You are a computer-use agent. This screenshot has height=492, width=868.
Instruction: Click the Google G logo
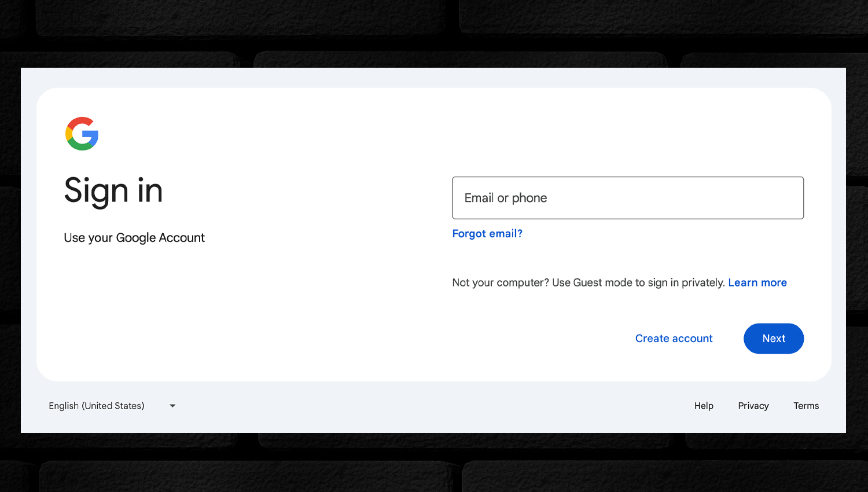tap(82, 134)
